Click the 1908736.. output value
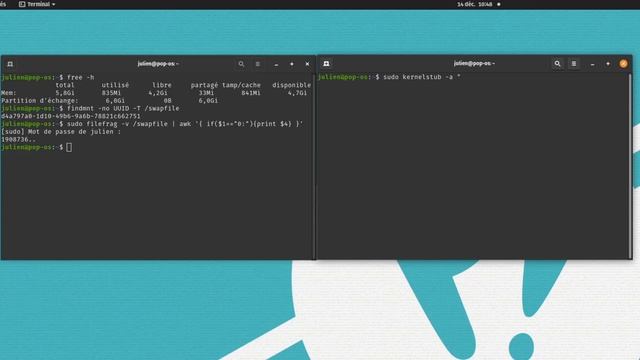 pos(18,139)
